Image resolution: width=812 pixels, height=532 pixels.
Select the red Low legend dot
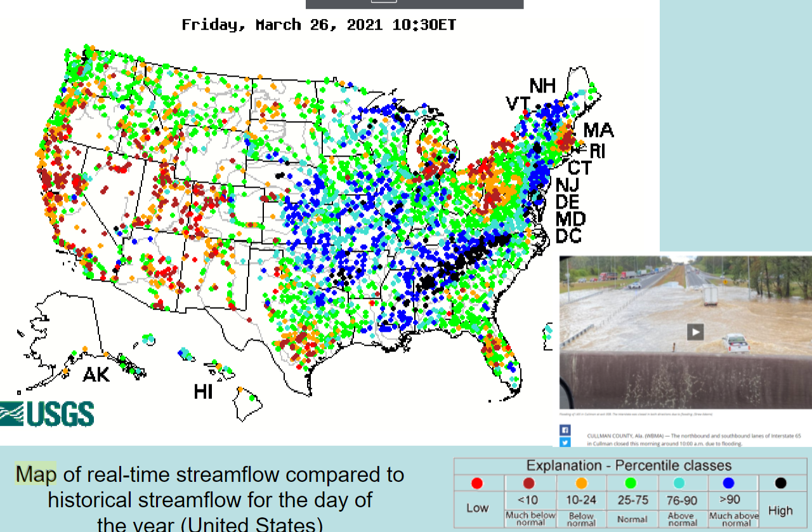[x=477, y=484]
